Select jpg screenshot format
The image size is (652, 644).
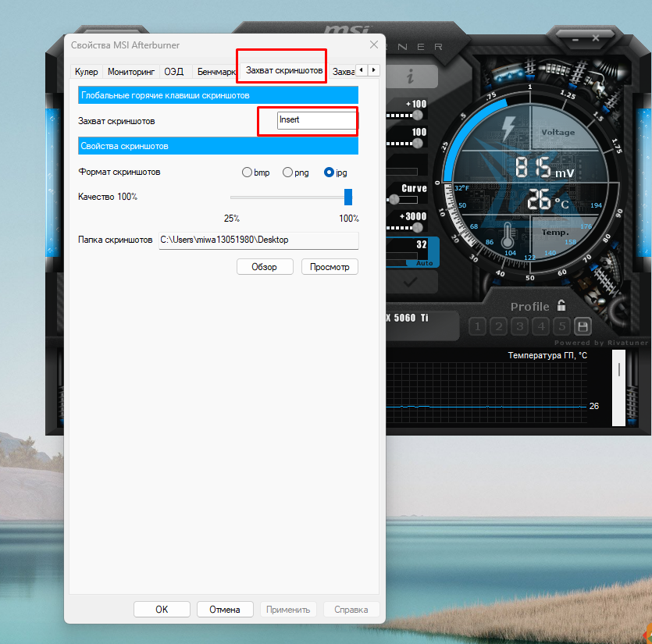tap(336, 172)
